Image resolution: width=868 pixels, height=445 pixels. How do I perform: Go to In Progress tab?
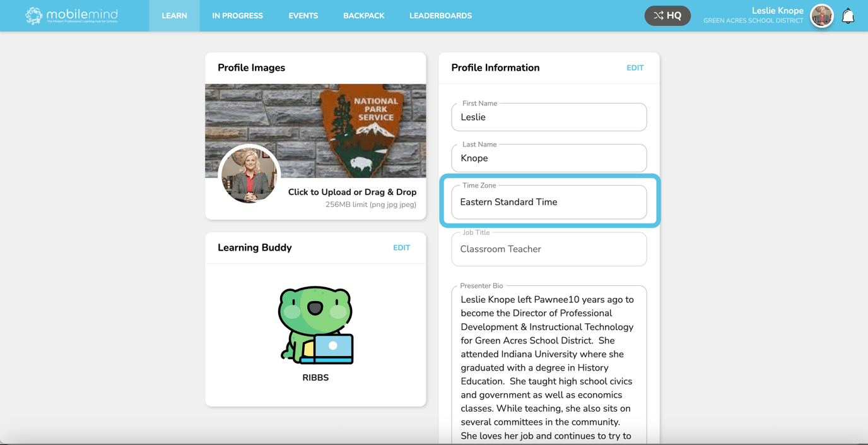click(x=237, y=16)
